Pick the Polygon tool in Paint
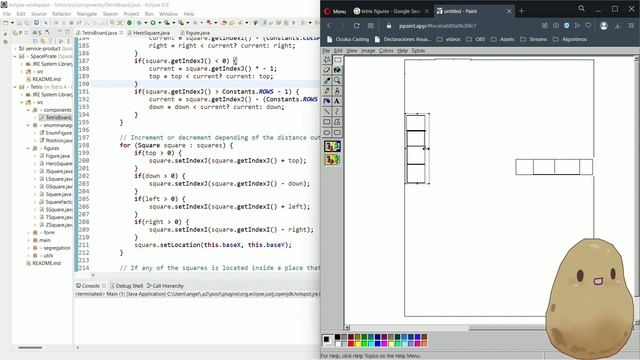 coord(337,122)
